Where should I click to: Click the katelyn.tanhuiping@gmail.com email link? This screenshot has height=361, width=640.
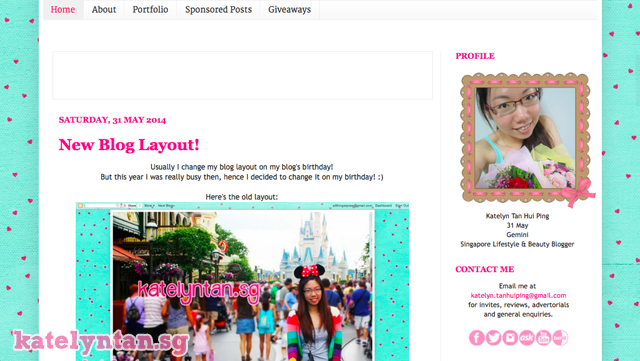click(x=518, y=295)
